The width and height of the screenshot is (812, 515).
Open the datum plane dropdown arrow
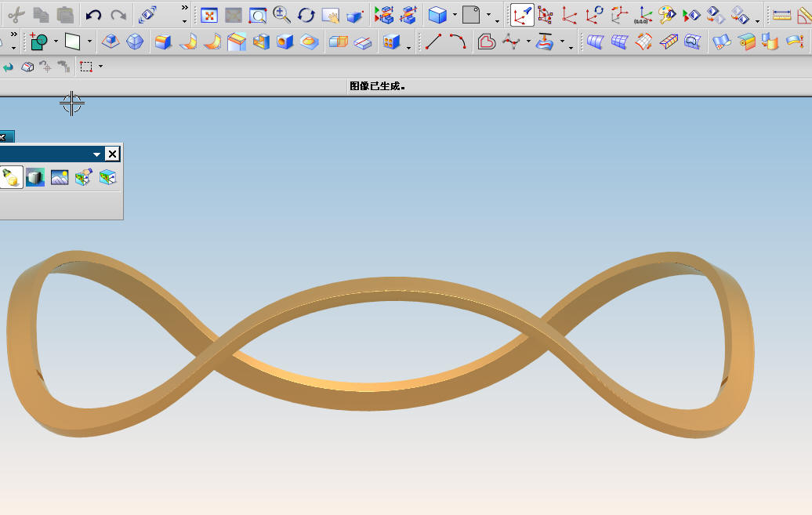[89, 41]
